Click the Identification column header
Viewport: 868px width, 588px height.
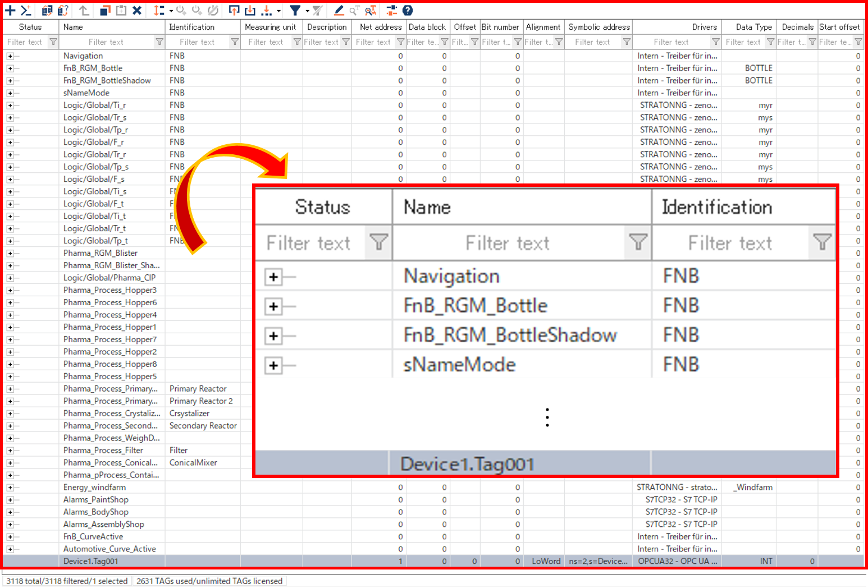[x=191, y=27]
